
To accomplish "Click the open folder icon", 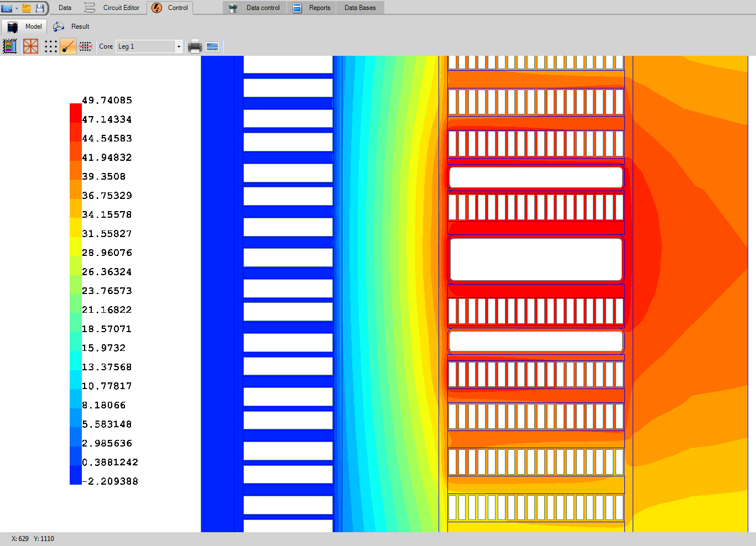I will [x=26, y=8].
